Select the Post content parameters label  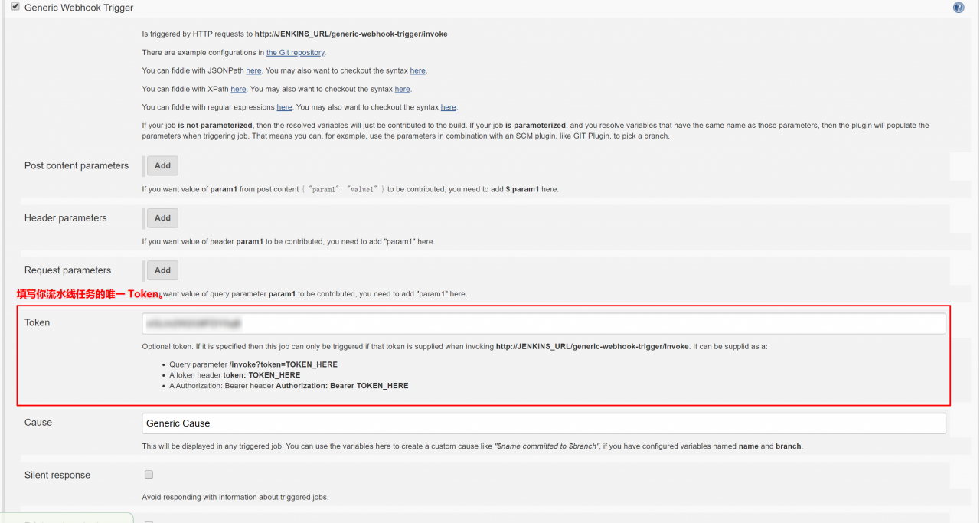click(x=77, y=166)
